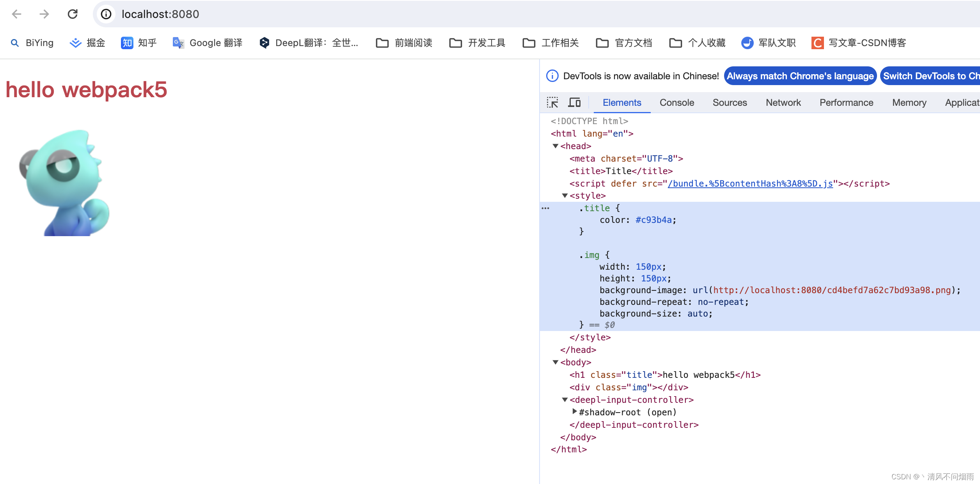Click the chameleon image on page
Image resolution: width=980 pixels, height=484 pixels.
click(64, 183)
